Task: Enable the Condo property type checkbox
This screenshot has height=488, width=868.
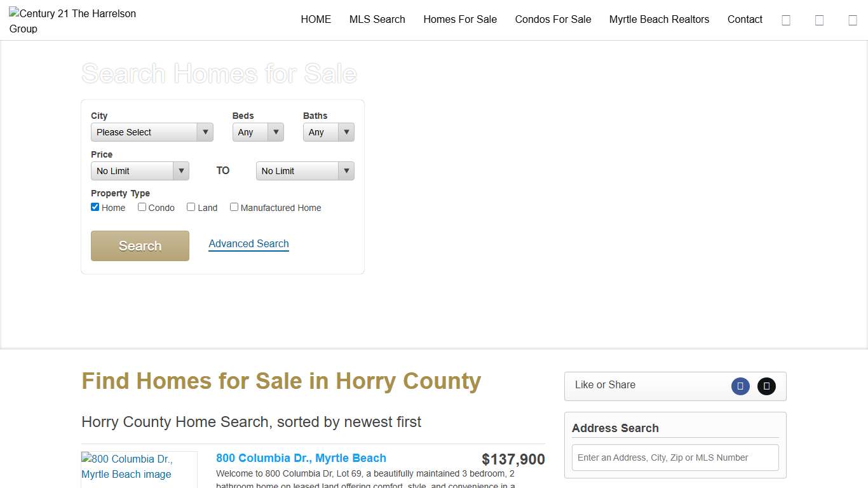Action: 142,207
